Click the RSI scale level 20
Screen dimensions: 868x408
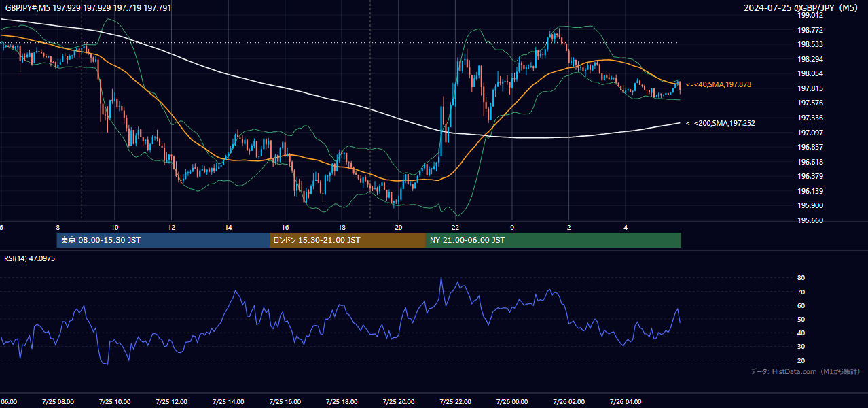click(801, 360)
